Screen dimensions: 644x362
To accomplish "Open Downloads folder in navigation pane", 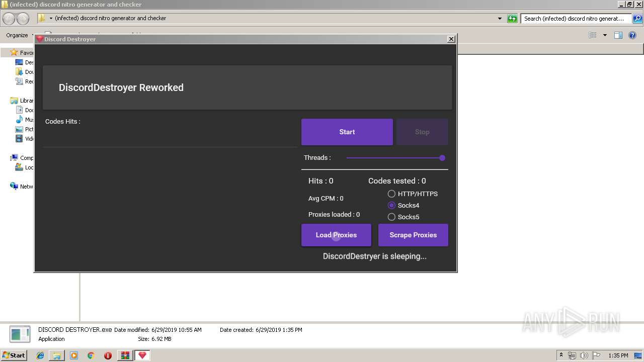I will pos(25,72).
